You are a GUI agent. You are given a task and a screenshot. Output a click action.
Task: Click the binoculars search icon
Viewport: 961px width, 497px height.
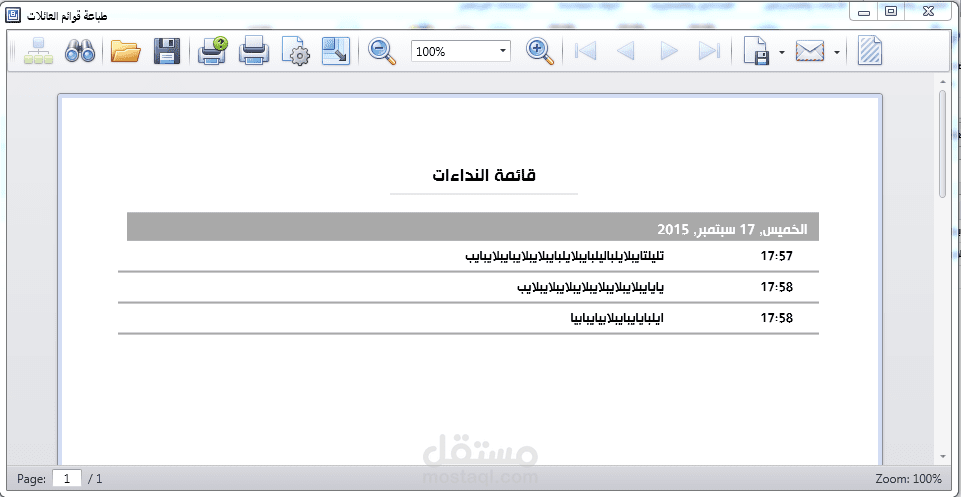(80, 51)
